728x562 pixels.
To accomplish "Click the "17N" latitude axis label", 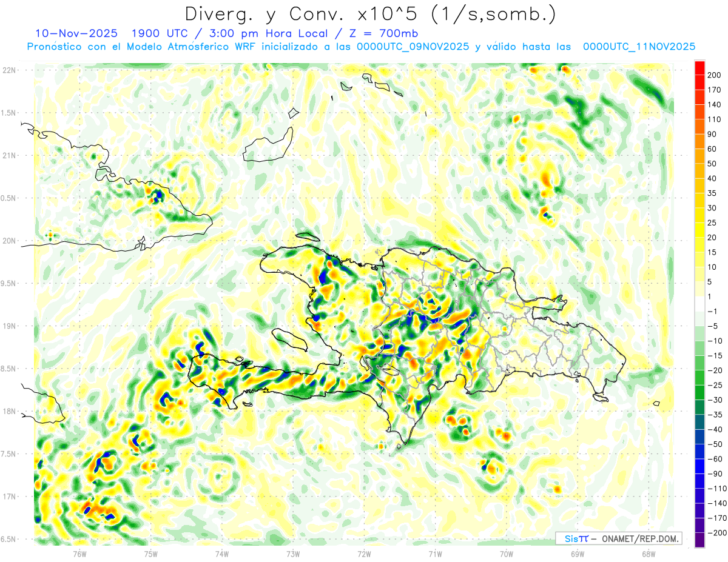I will 9,497.
